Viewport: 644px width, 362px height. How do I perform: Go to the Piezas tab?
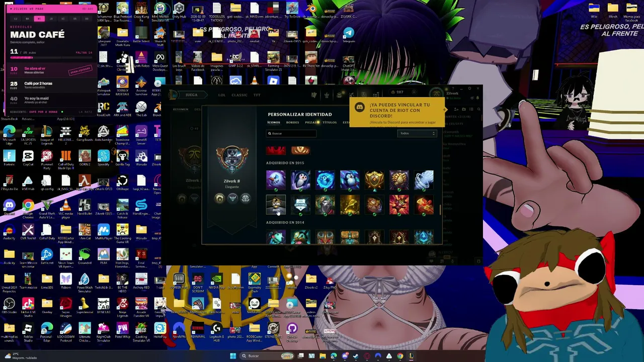[311, 122]
